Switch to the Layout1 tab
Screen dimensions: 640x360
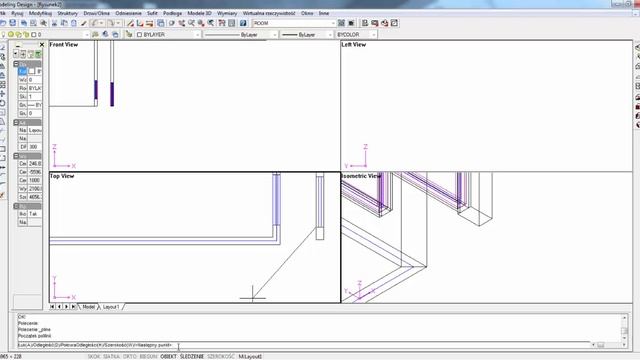coord(111,307)
